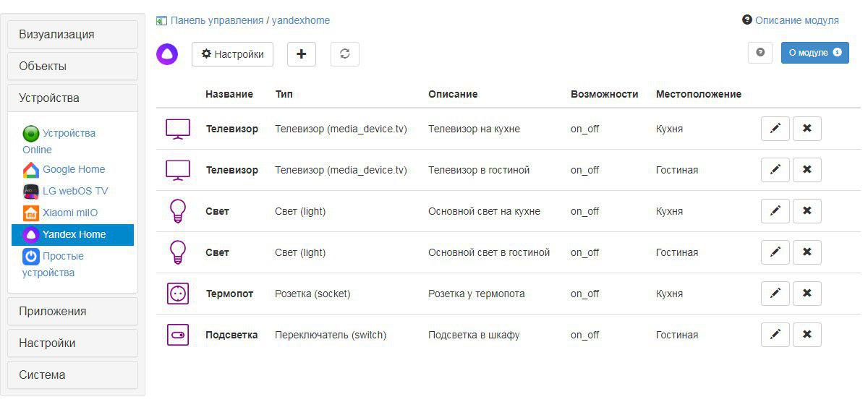The image size is (868, 402).
Task: Open the Настройки settings button
Action: 232,54
